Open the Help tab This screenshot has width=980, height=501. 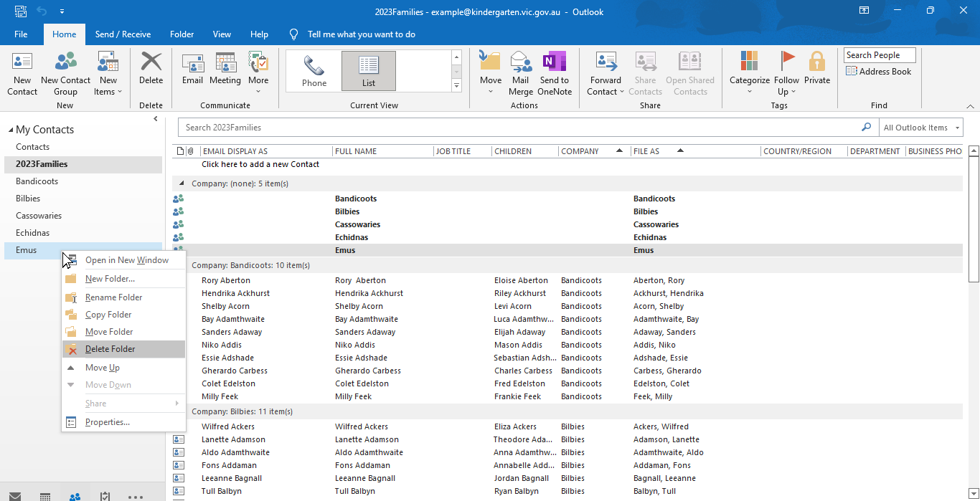pyautogui.click(x=259, y=34)
